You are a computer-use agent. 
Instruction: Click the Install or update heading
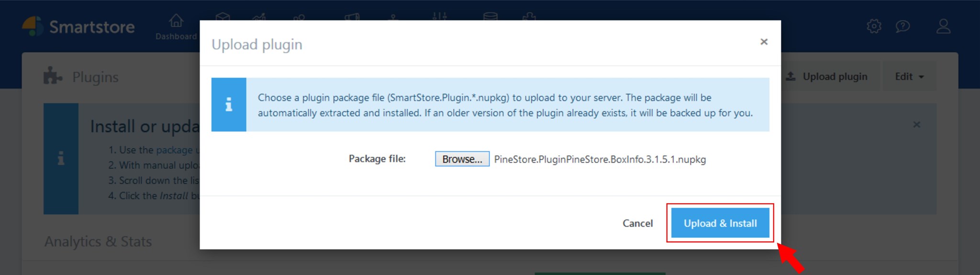click(x=145, y=126)
